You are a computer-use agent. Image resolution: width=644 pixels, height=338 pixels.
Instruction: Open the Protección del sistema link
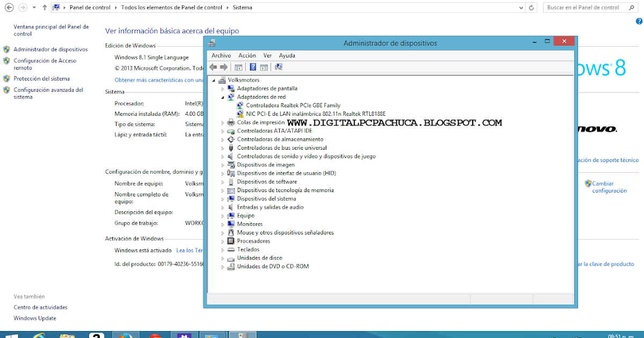pyautogui.click(x=42, y=78)
